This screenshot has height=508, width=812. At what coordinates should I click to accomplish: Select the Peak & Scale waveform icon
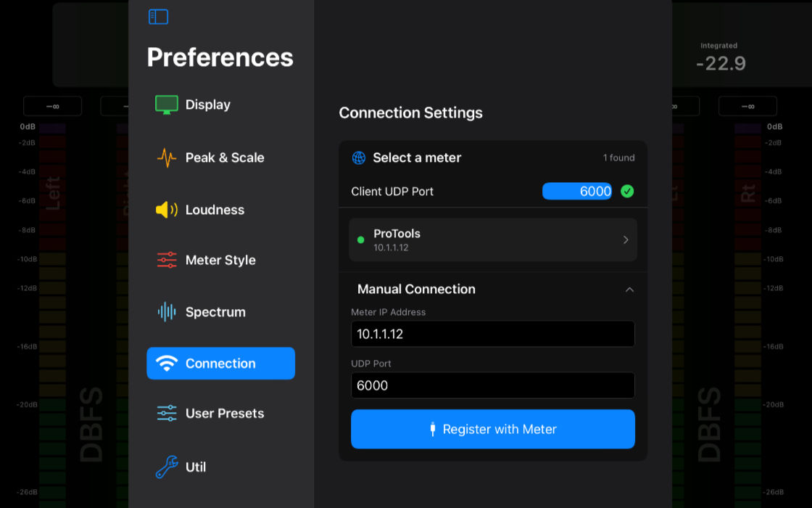point(167,157)
